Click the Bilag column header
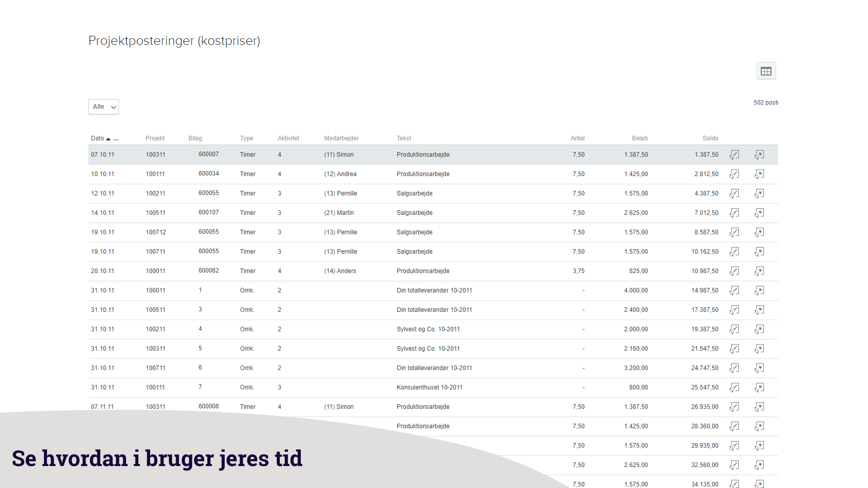This screenshot has height=488, width=868. tap(195, 138)
